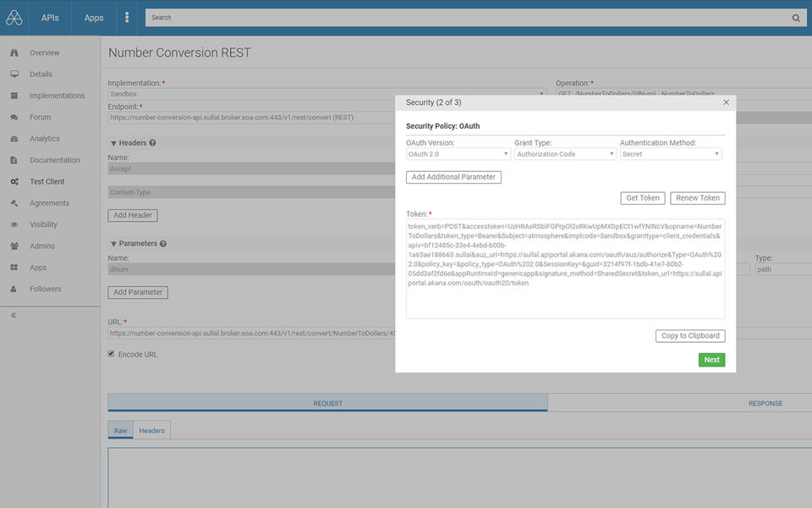Image resolution: width=812 pixels, height=508 pixels.
Task: Select the Raw tab
Action: [x=121, y=430]
